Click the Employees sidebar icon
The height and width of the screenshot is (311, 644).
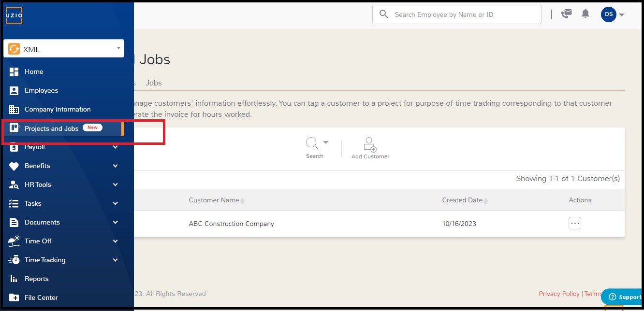tap(14, 90)
